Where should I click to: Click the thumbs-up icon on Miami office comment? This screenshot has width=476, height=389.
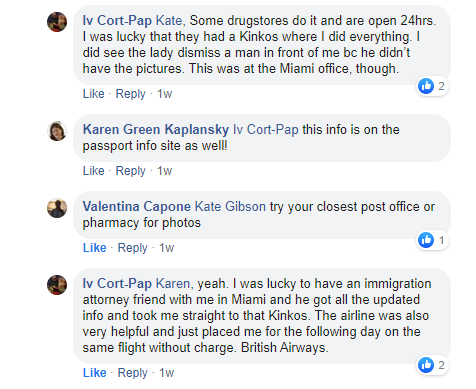[426, 86]
